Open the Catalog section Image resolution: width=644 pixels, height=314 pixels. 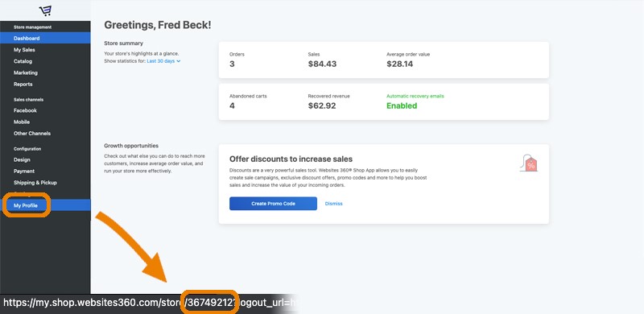tap(45, 61)
